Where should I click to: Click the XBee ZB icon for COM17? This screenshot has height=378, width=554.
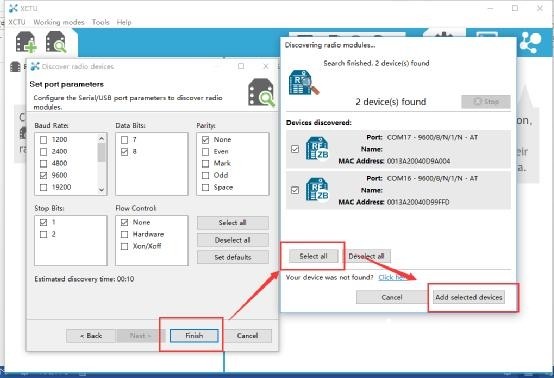pos(317,149)
